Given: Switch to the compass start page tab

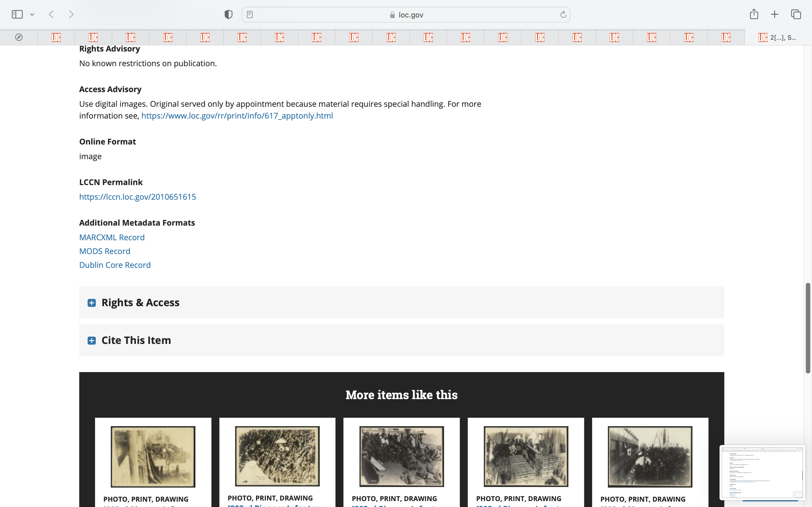Looking at the screenshot, I should [19, 37].
